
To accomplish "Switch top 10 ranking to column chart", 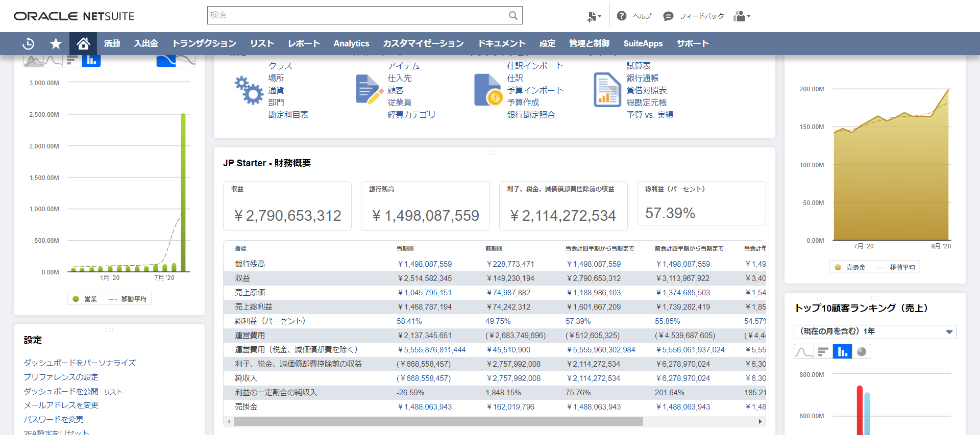I will [x=842, y=352].
